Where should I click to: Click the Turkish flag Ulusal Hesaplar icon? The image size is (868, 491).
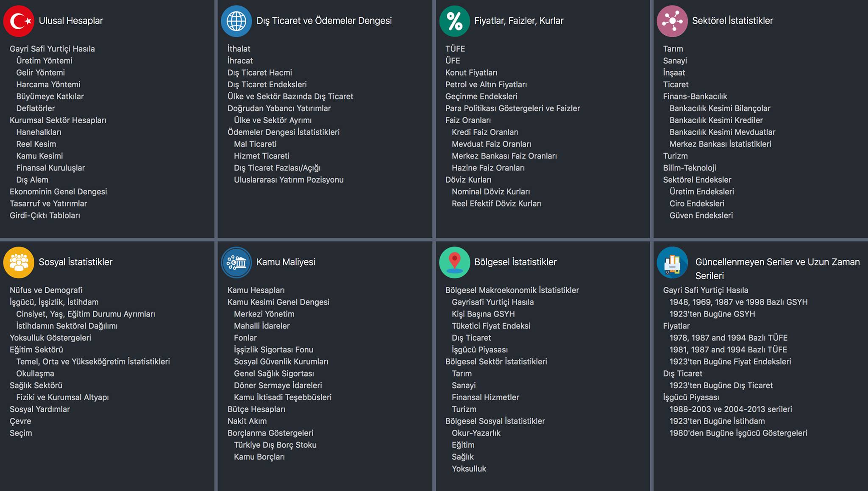click(19, 21)
